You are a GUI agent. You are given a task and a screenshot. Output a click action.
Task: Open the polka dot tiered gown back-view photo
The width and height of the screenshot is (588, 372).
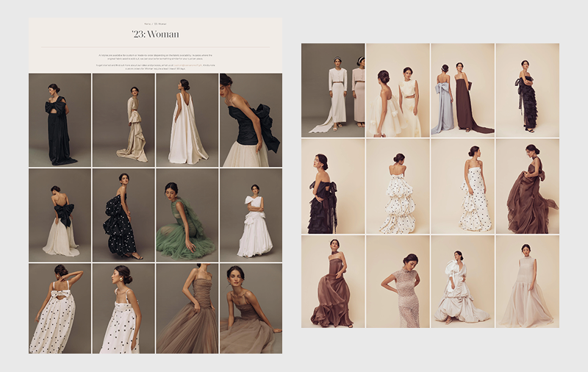point(398,186)
